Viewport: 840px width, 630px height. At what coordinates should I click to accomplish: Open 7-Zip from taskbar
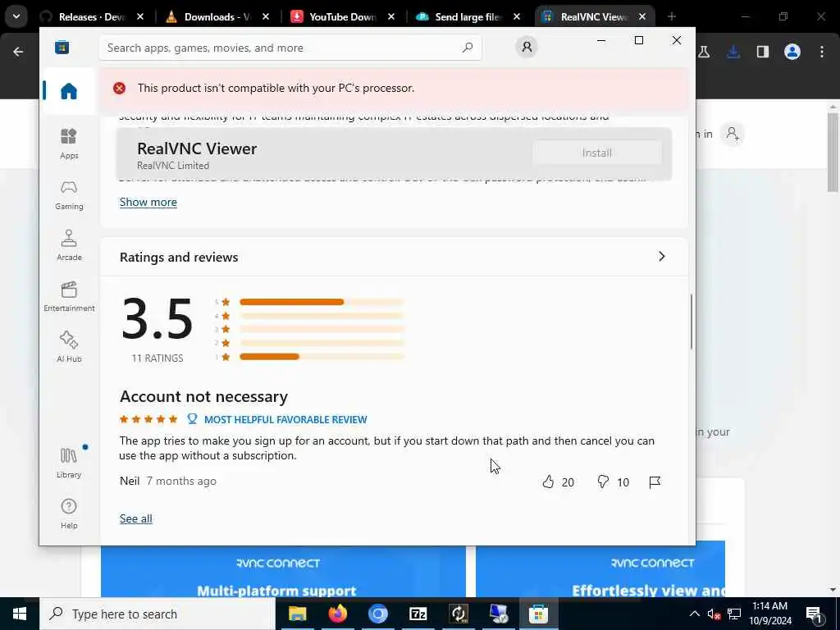pyautogui.click(x=418, y=614)
